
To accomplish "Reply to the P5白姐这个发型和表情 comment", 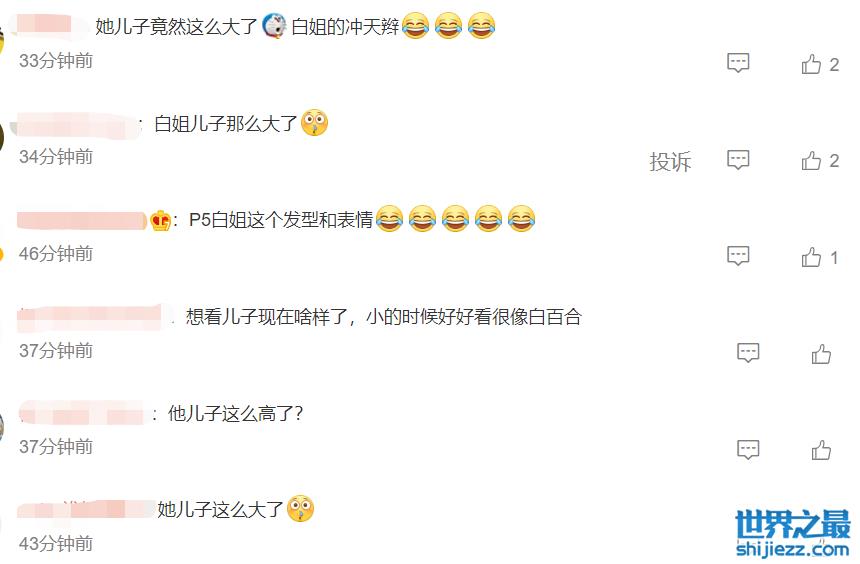I will tap(738, 256).
